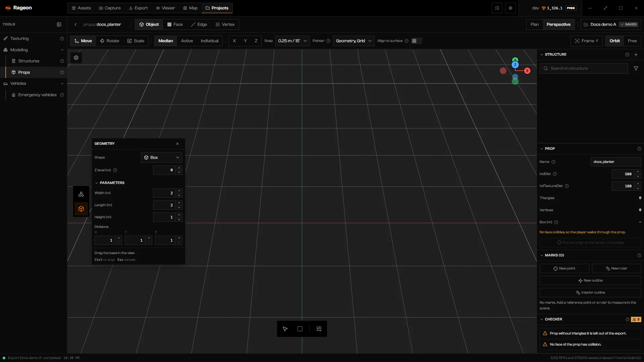
Task: Select the shapes tool above box tool
Action: click(x=81, y=194)
